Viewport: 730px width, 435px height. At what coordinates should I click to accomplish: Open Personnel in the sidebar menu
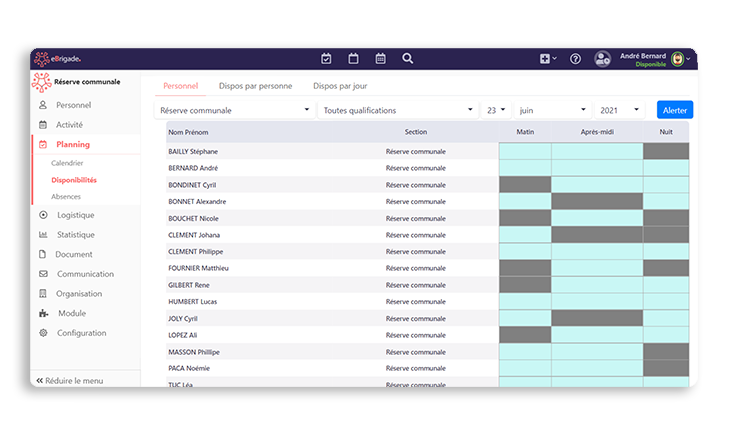[74, 105]
